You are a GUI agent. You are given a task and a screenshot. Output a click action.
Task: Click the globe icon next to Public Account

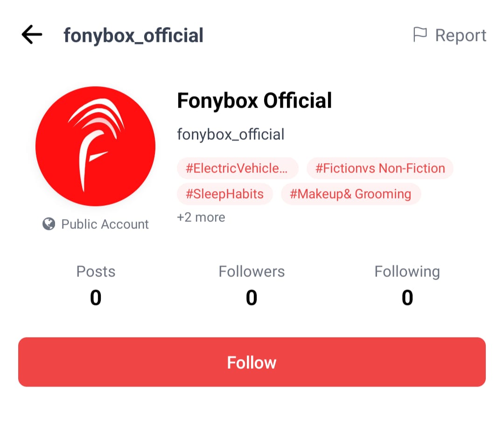[x=47, y=224]
